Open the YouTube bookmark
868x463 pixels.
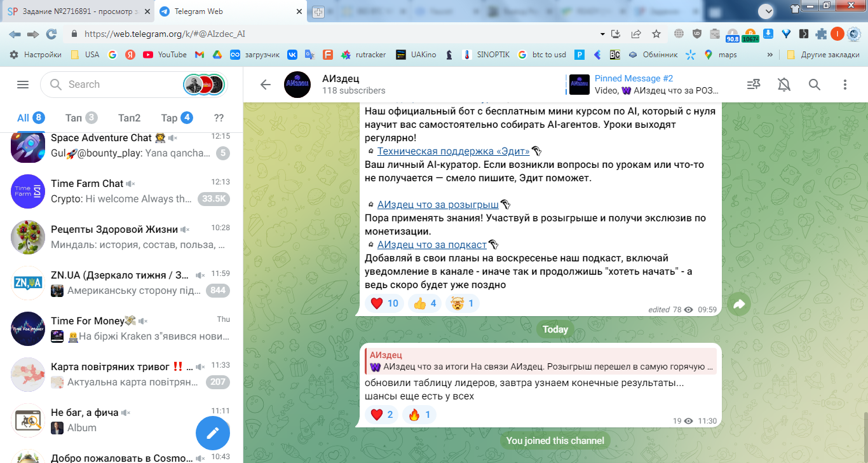(x=165, y=55)
